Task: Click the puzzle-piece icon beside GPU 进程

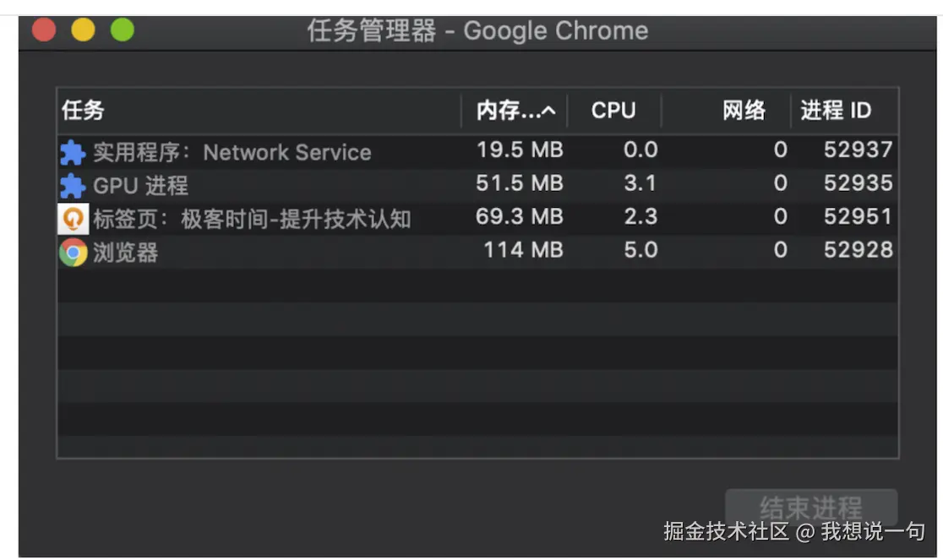Action: pos(74,185)
